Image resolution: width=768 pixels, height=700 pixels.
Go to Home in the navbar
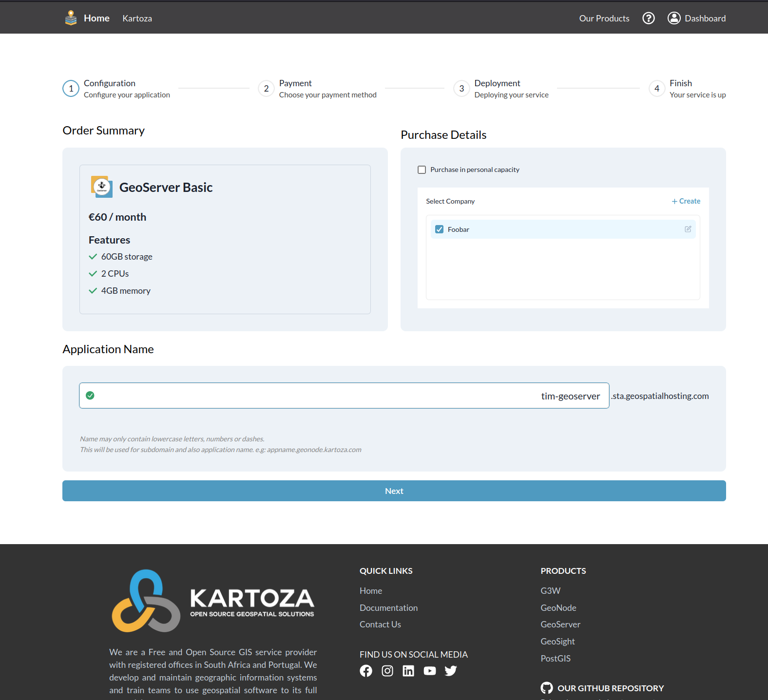coord(96,18)
